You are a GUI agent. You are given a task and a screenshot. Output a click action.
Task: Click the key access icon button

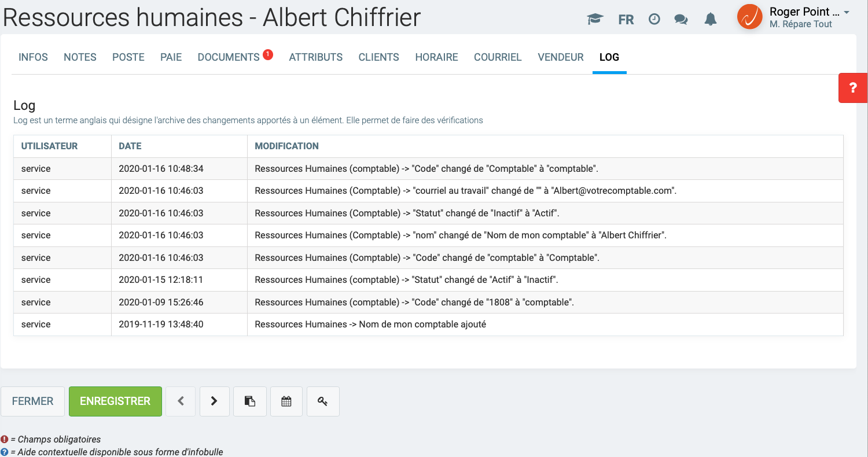322,401
